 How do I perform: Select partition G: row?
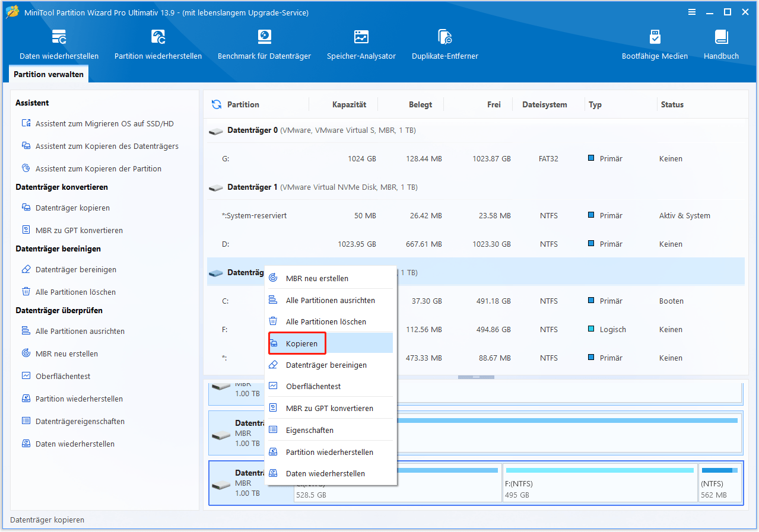pos(475,158)
